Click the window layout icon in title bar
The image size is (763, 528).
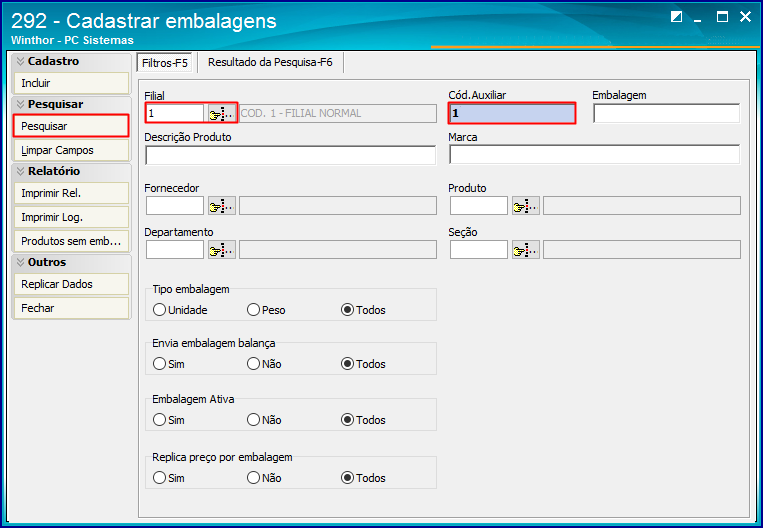(x=676, y=18)
